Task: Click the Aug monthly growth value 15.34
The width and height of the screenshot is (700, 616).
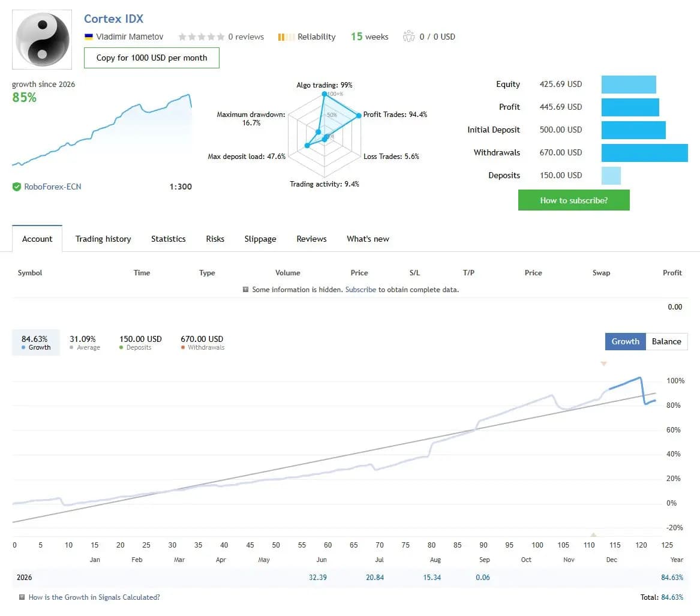Action: [432, 578]
